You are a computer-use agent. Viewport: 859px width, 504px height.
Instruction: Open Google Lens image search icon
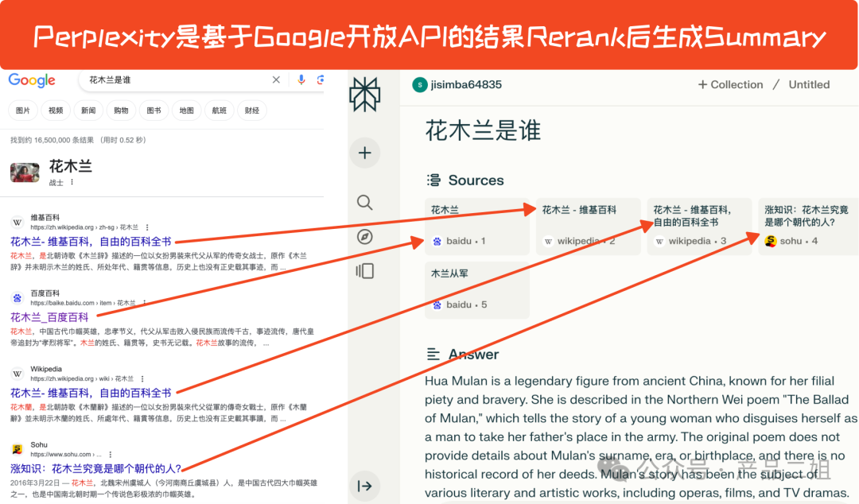[x=321, y=80]
